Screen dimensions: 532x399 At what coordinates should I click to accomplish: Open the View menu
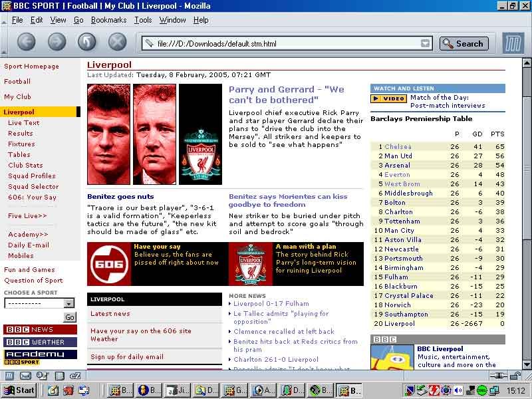pyautogui.click(x=58, y=20)
